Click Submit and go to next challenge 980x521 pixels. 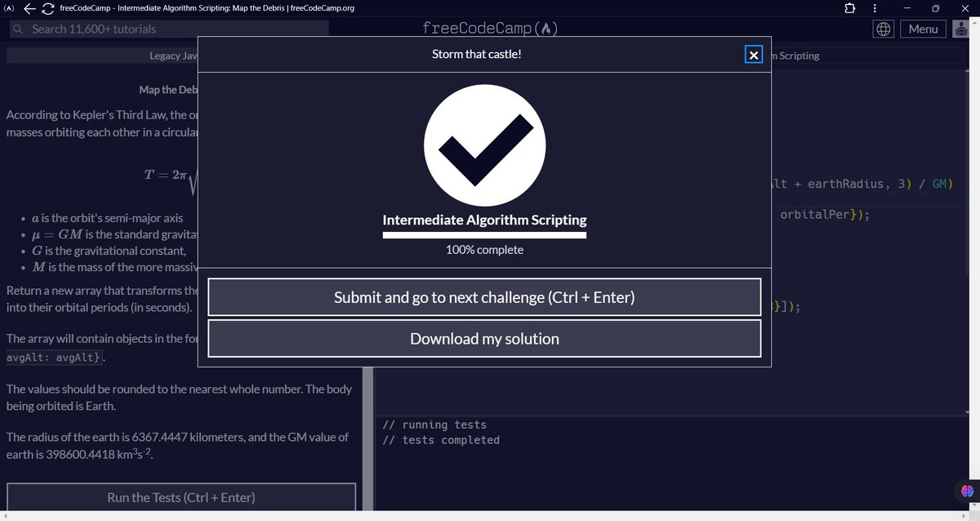click(484, 297)
